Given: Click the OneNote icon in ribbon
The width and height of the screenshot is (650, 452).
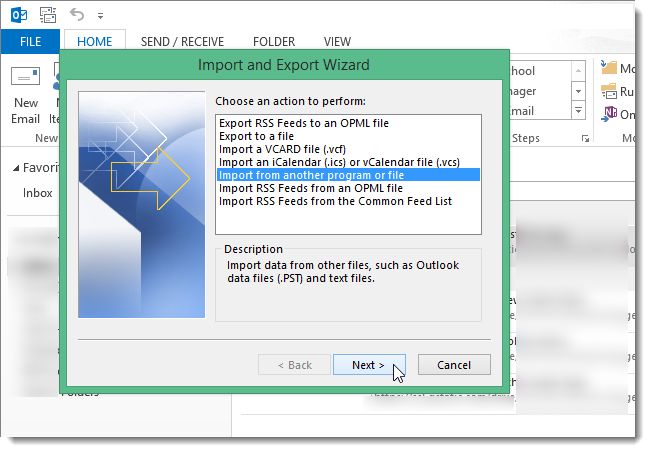Looking at the screenshot, I should pyautogui.click(x=609, y=114).
